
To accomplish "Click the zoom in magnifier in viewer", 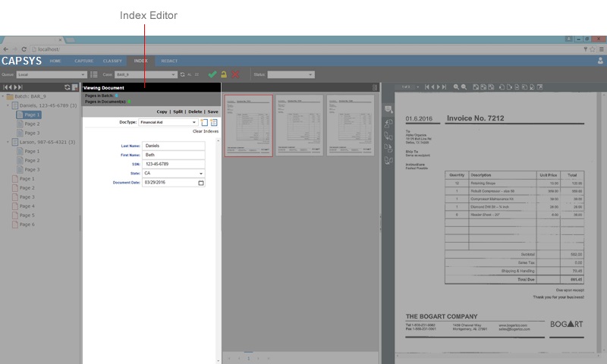I will (456, 87).
